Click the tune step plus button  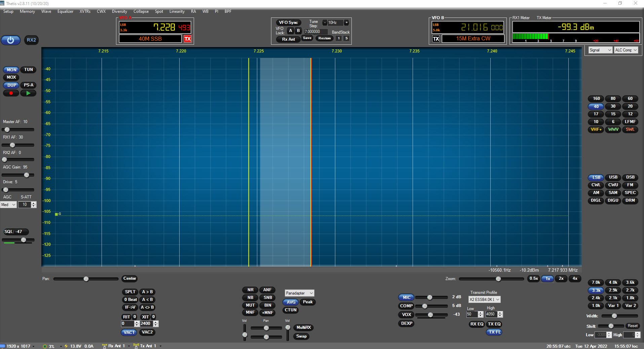tap(346, 23)
